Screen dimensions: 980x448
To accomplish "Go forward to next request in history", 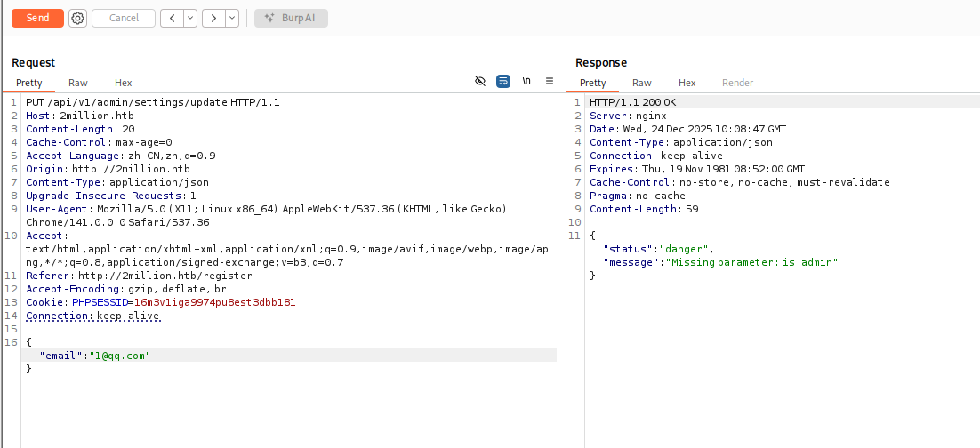I will click(213, 18).
